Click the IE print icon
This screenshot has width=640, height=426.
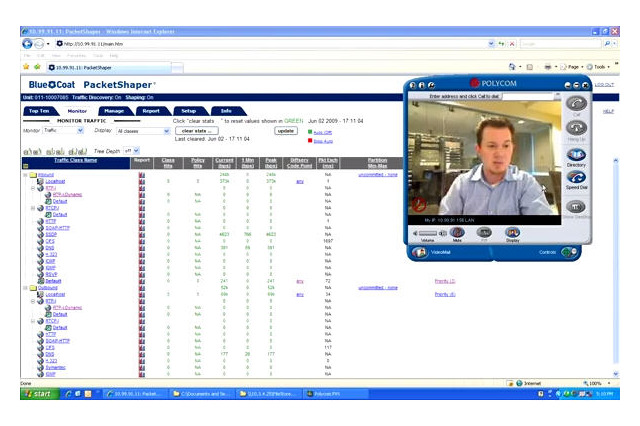tap(548, 67)
